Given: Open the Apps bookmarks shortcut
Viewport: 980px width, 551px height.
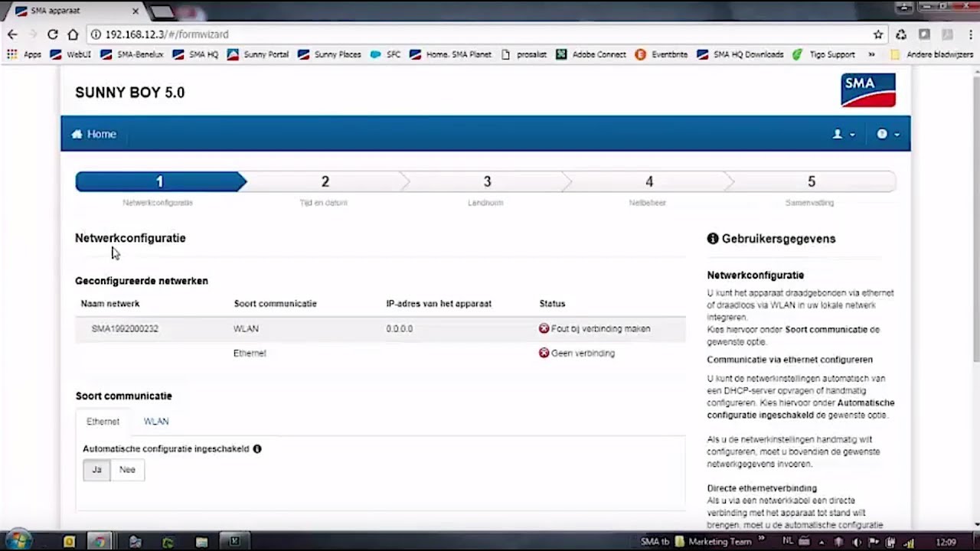Looking at the screenshot, I should click(24, 54).
